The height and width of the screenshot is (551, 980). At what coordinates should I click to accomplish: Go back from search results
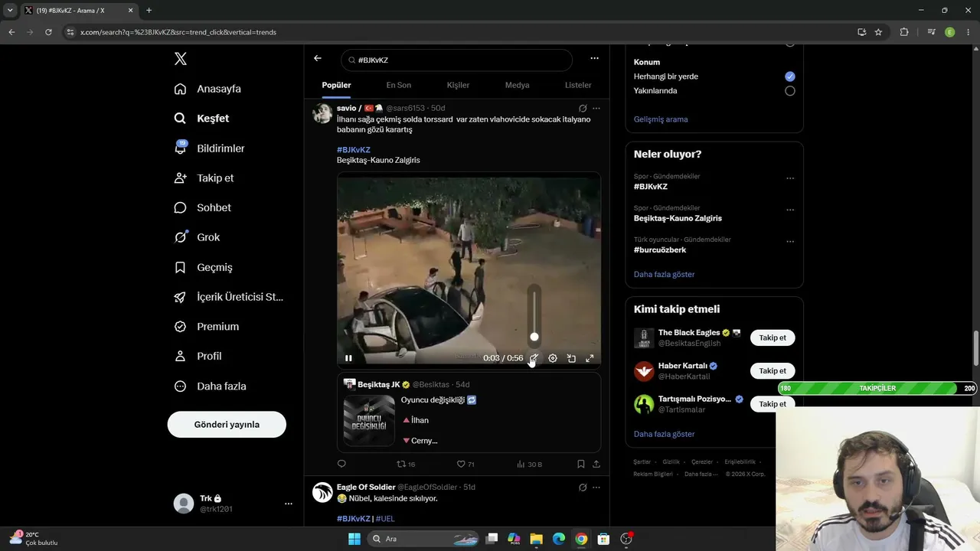(318, 59)
